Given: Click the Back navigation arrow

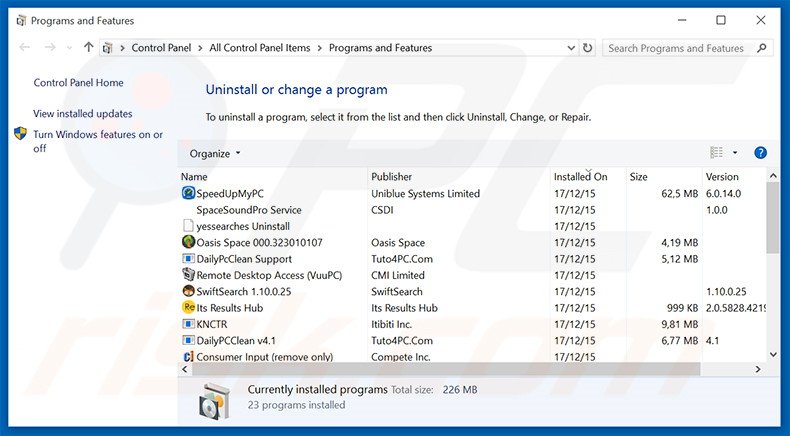Looking at the screenshot, I should pos(24,47).
